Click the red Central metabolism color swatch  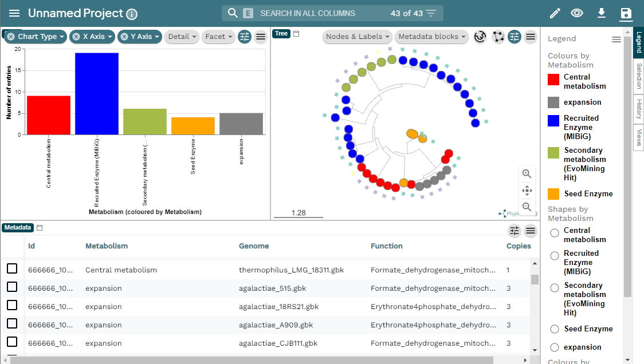click(x=553, y=80)
